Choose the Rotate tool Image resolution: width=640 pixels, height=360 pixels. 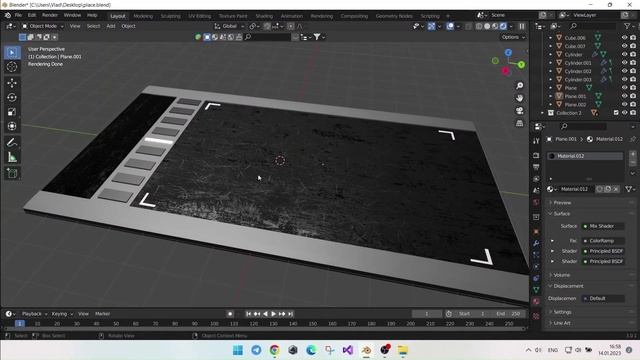click(x=12, y=98)
